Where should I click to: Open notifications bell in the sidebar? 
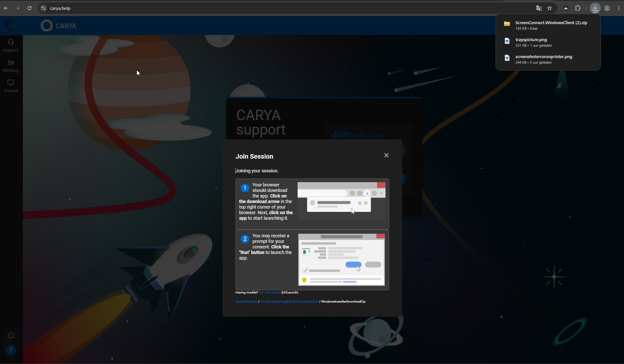click(11, 336)
